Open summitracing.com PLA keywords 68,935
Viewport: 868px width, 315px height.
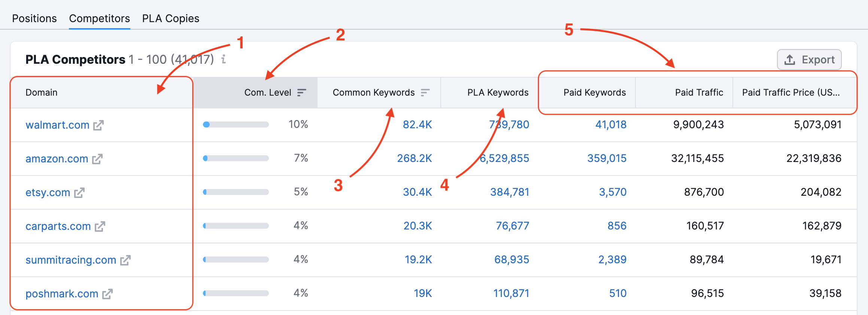[512, 259]
